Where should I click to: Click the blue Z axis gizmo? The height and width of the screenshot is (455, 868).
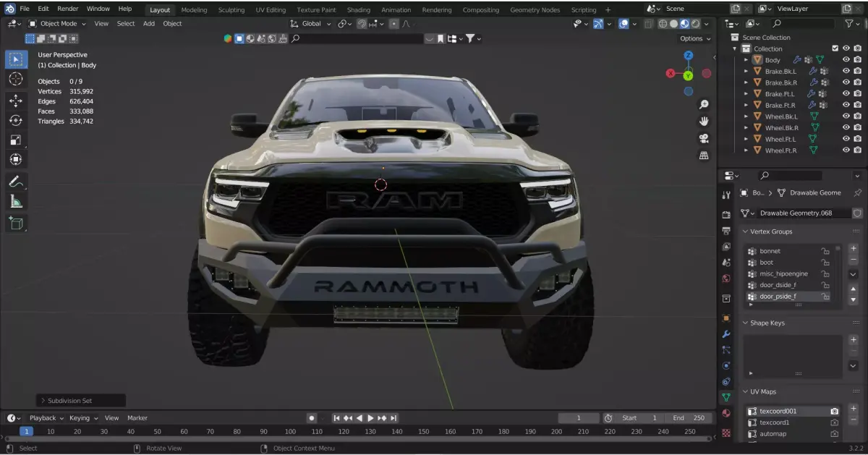[x=689, y=56]
